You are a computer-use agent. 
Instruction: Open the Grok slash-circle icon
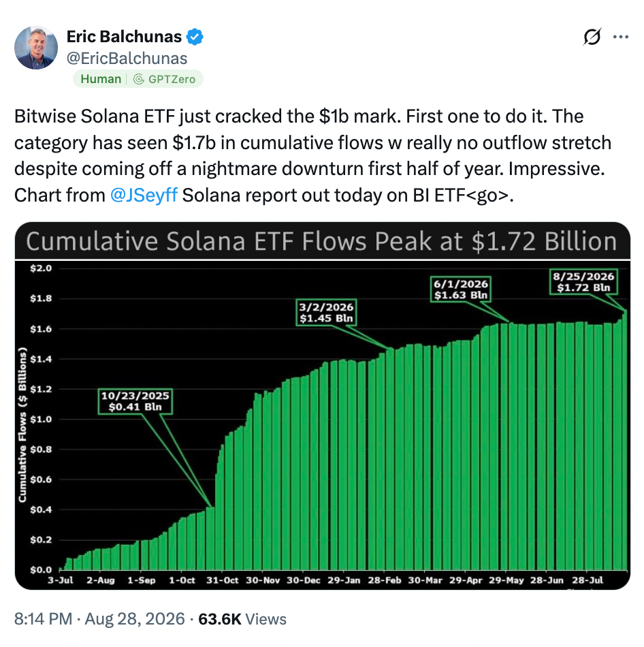592,37
